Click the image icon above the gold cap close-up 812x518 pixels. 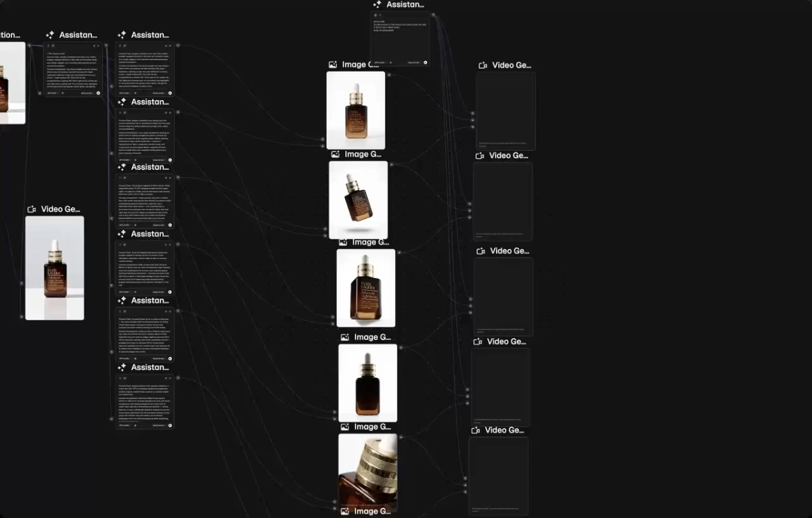click(345, 427)
